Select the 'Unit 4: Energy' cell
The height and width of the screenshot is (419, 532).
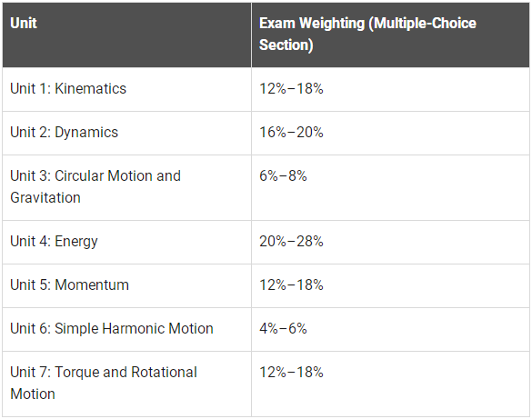point(126,242)
